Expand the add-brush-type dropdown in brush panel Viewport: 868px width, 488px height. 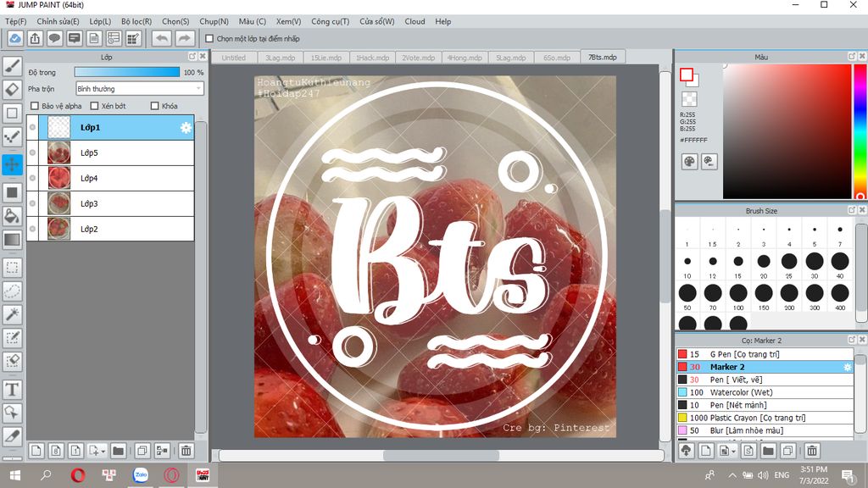point(733,452)
